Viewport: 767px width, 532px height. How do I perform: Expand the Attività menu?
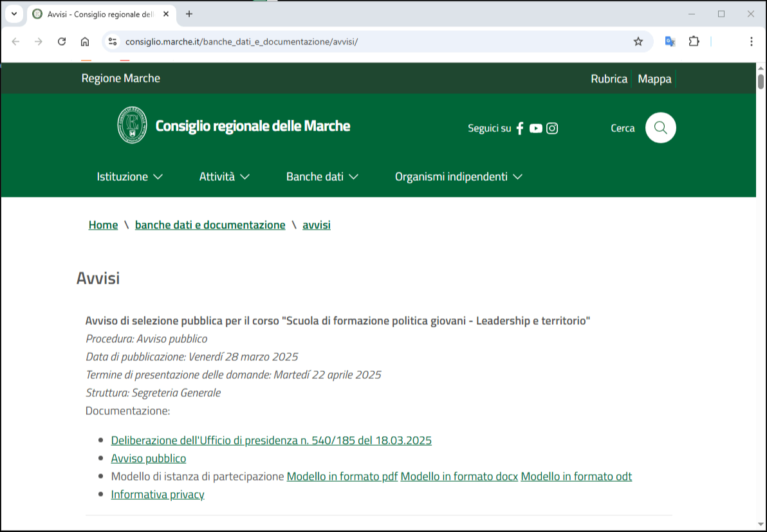click(x=225, y=176)
